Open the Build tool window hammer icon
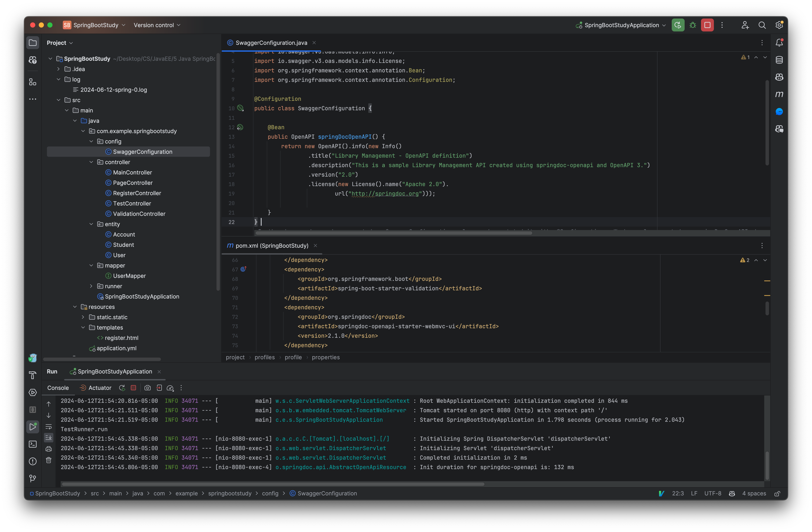This screenshot has height=532, width=812. pos(33,375)
